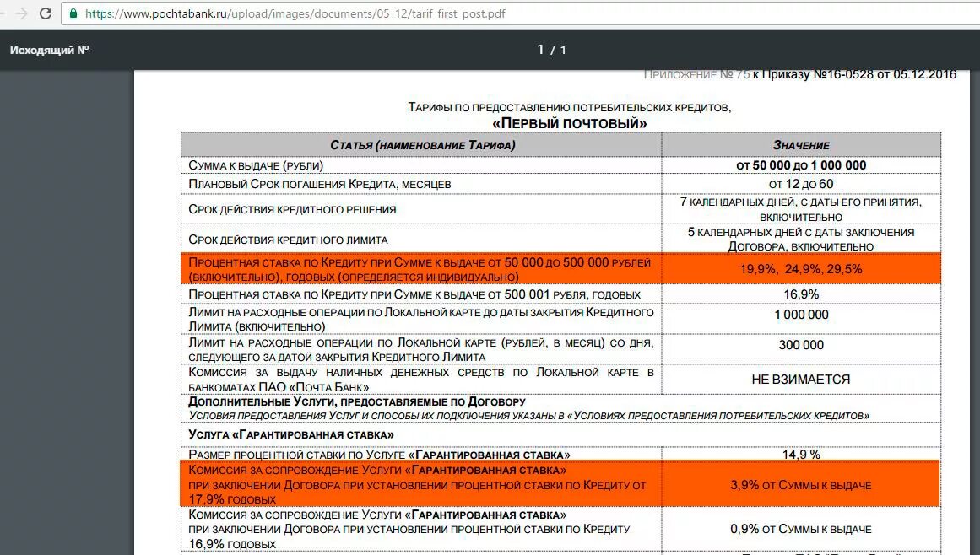Viewport: 980px width, 555px height.
Task: Click the value '14,9 %'
Action: pos(801,455)
